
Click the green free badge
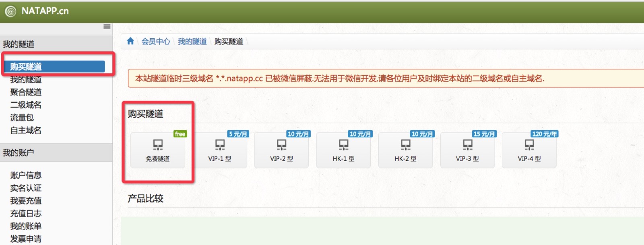tap(180, 134)
